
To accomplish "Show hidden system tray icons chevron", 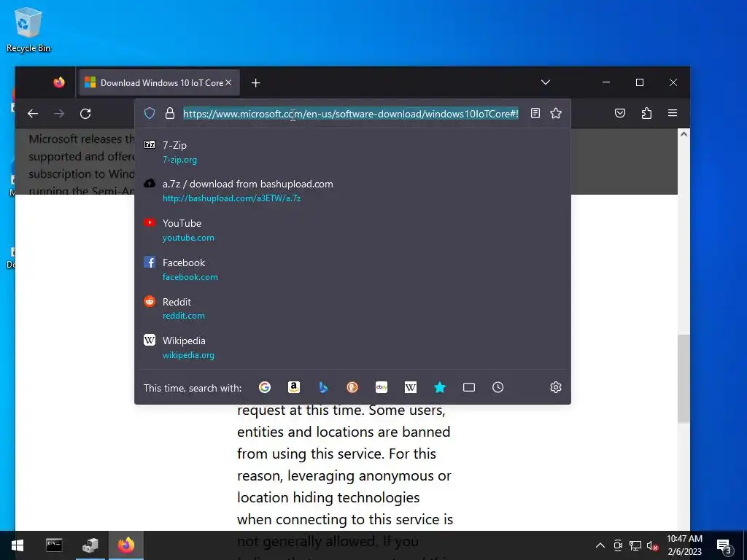I will click(600, 545).
